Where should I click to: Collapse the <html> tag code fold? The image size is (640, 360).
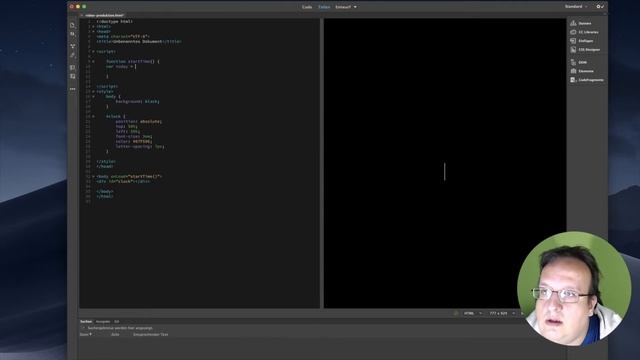point(93,27)
